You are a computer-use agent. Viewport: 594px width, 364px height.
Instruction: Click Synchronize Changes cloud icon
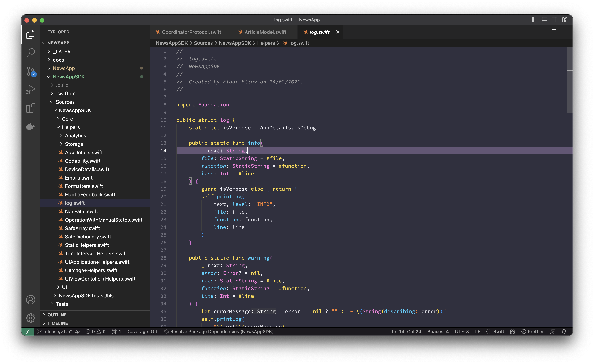tap(77, 331)
